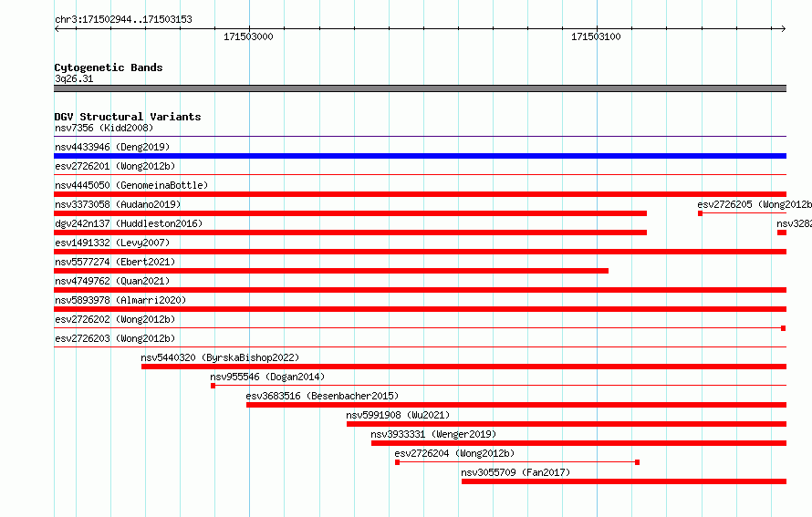Click nsv955546 (Dogan2014) label

pyautogui.click(x=267, y=377)
